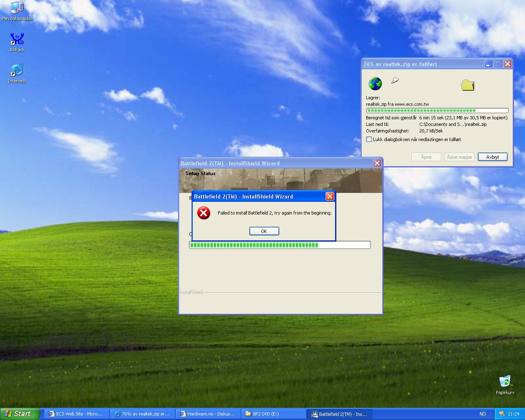The width and height of the screenshot is (525, 420).
Task: Click the folder icon in download window
Action: click(468, 85)
